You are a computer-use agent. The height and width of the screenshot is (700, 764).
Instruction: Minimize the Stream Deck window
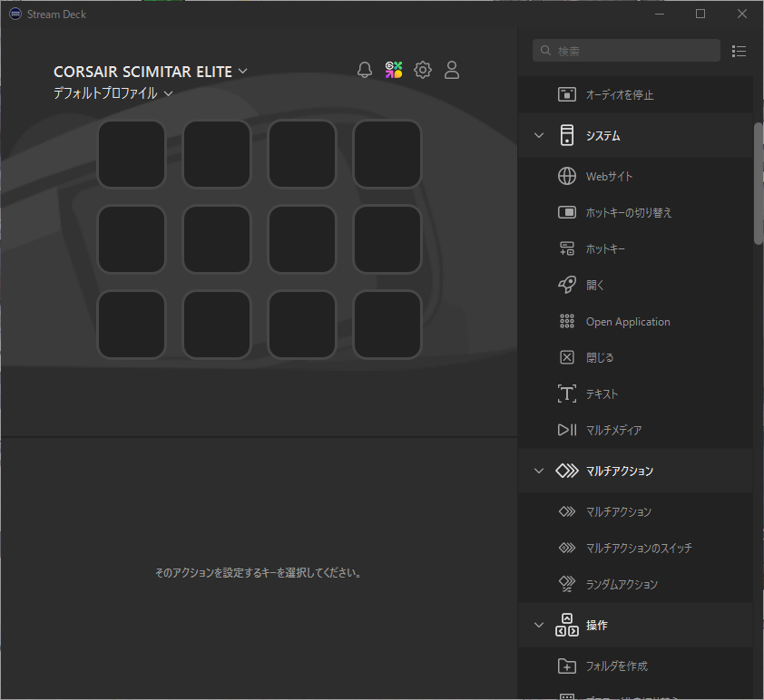(660, 14)
